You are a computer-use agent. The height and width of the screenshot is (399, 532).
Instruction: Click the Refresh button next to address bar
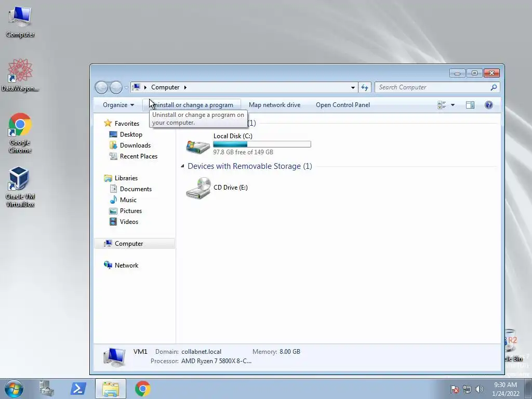point(365,87)
